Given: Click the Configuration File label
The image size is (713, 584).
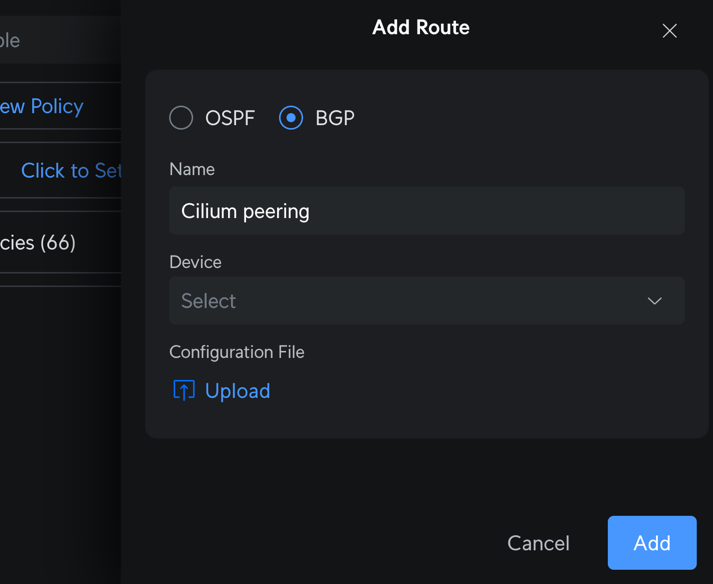Looking at the screenshot, I should (x=237, y=352).
